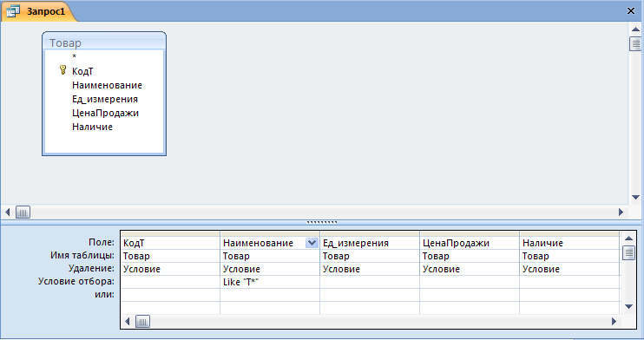The image size is (644, 340).
Task: Click the primary key icon next to КодТ
Action: pos(62,70)
